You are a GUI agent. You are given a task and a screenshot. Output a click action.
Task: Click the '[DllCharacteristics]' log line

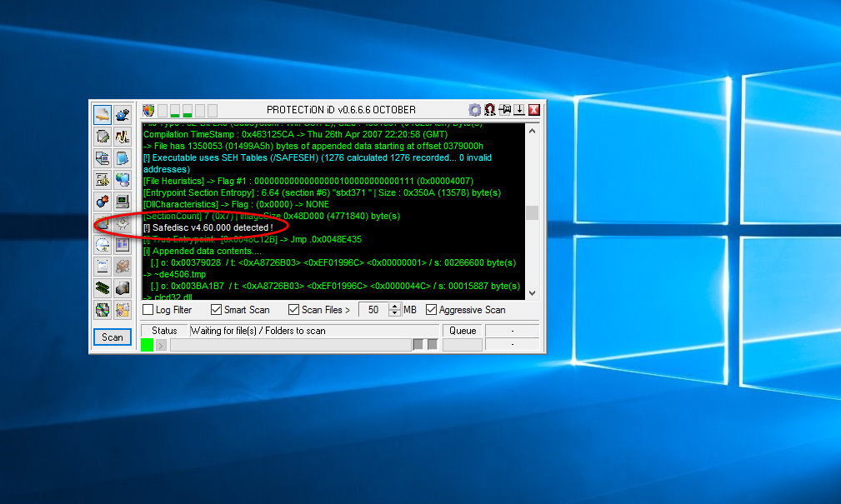click(x=236, y=204)
